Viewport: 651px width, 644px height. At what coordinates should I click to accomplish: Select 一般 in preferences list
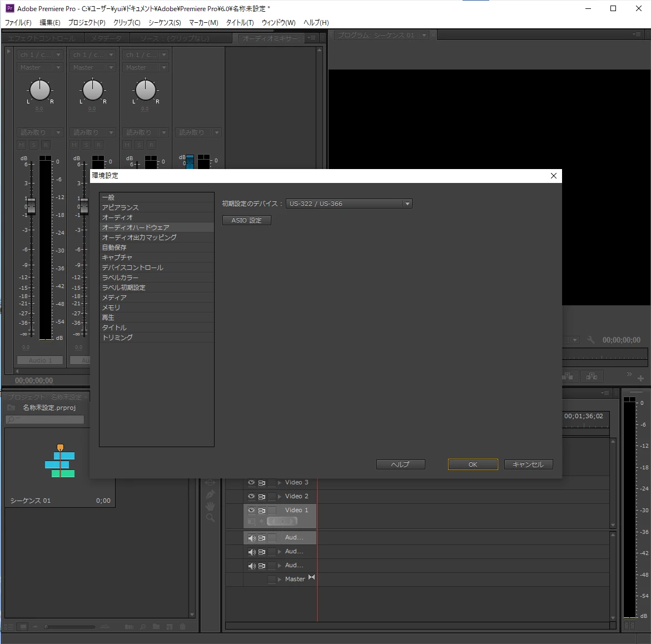(157, 197)
